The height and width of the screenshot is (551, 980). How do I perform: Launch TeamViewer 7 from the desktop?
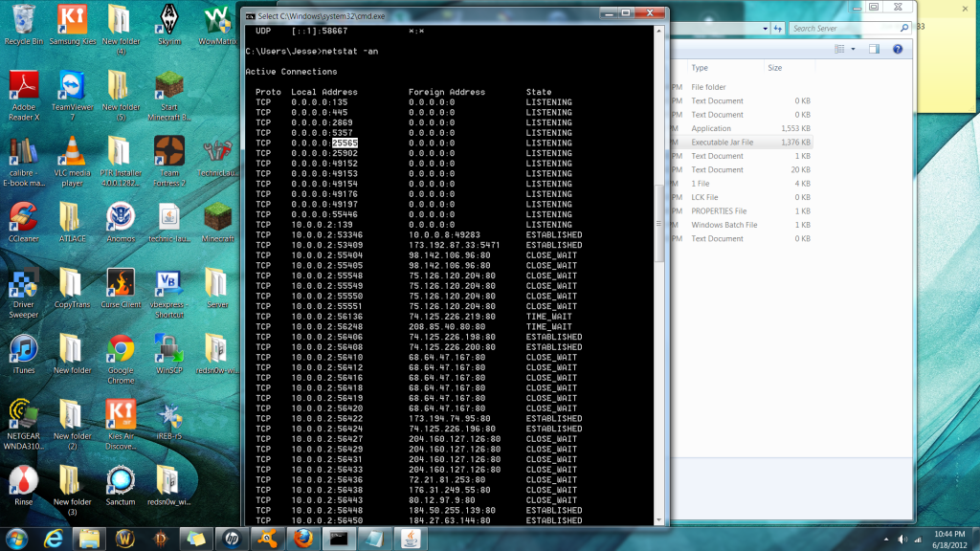click(x=72, y=96)
